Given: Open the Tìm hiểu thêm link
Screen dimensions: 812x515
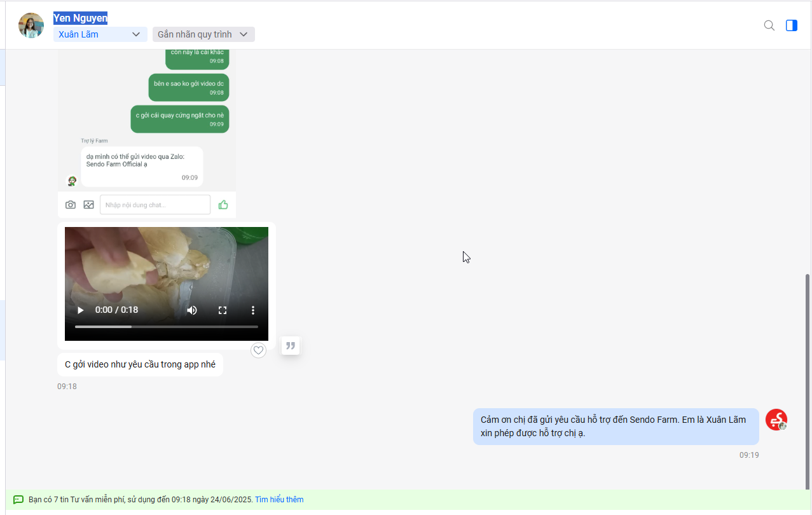Looking at the screenshot, I should (x=279, y=500).
